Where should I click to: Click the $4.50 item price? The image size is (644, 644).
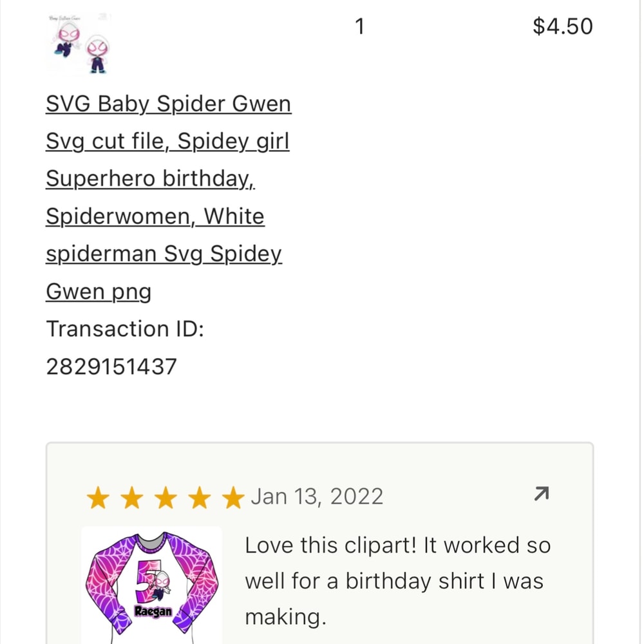562,26
